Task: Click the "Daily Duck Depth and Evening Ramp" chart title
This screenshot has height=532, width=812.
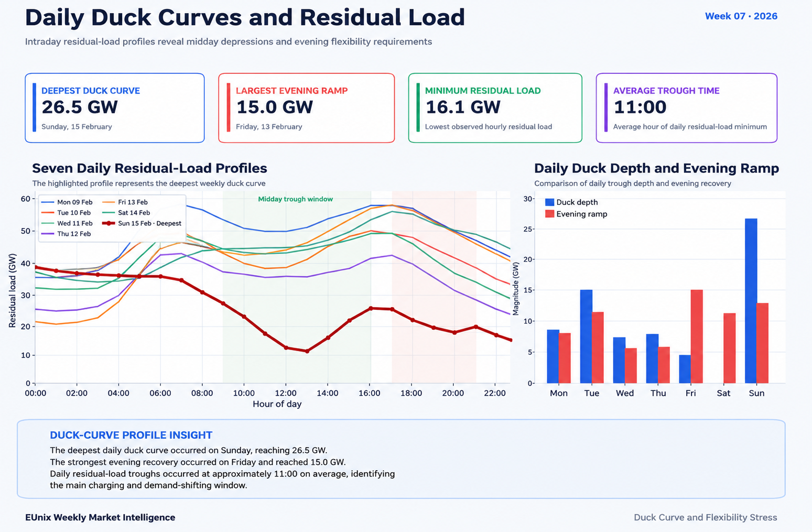Action: (656, 168)
